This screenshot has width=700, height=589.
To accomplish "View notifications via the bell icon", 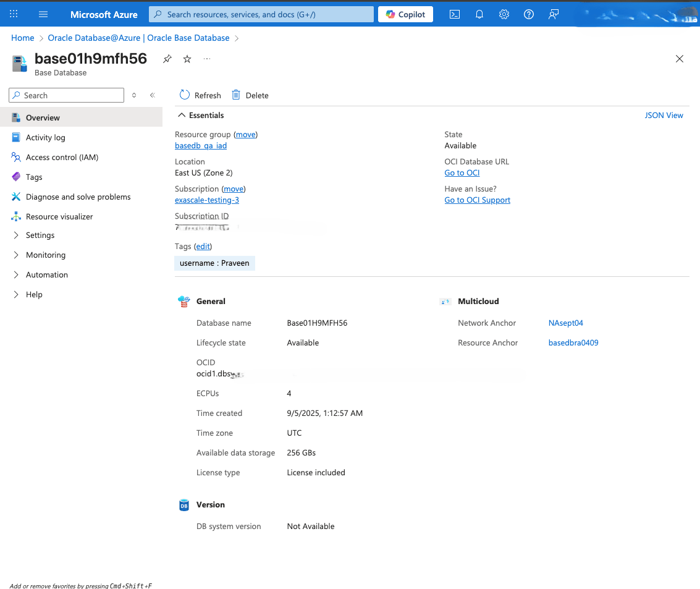I will tap(479, 14).
